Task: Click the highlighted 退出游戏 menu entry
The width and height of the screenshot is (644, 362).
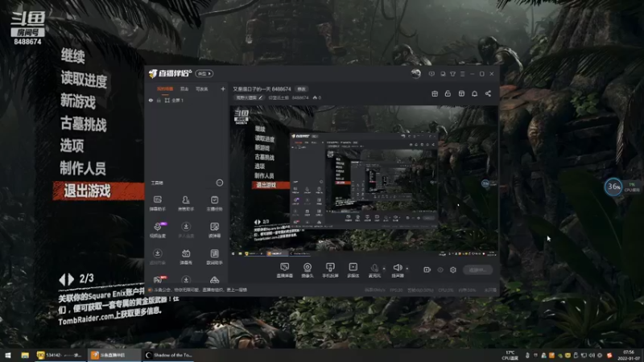Action: click(x=98, y=191)
